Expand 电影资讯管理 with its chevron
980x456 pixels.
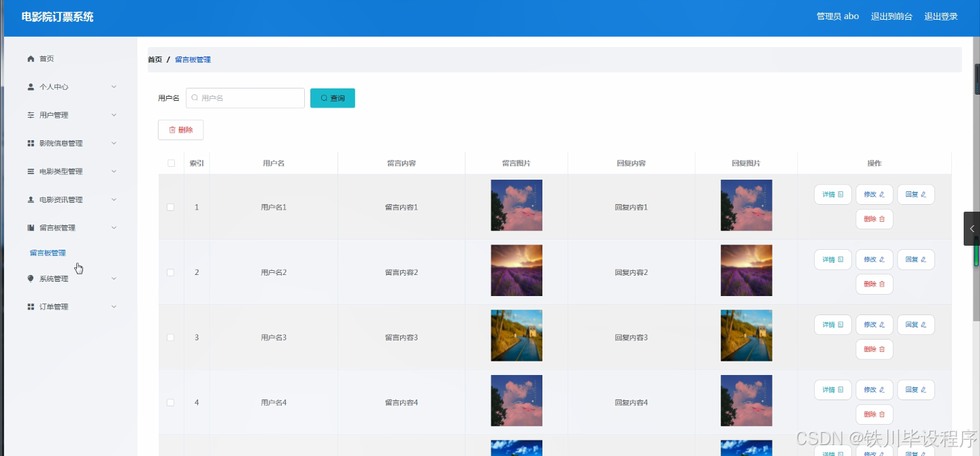tap(114, 200)
